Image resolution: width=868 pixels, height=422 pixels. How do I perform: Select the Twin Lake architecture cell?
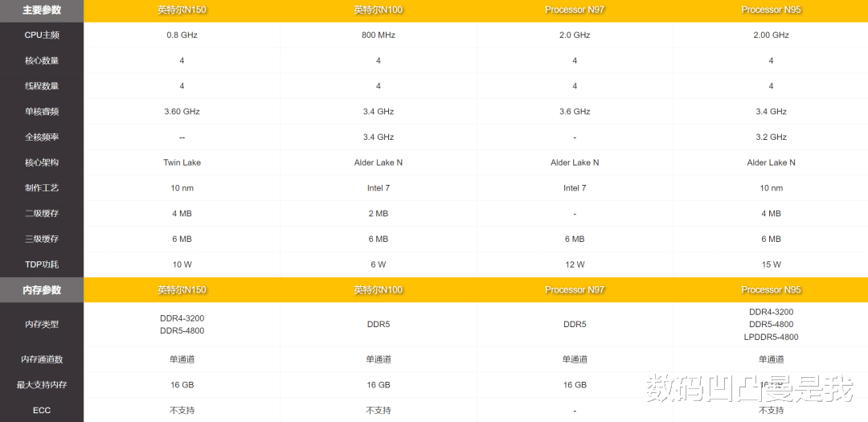click(182, 162)
